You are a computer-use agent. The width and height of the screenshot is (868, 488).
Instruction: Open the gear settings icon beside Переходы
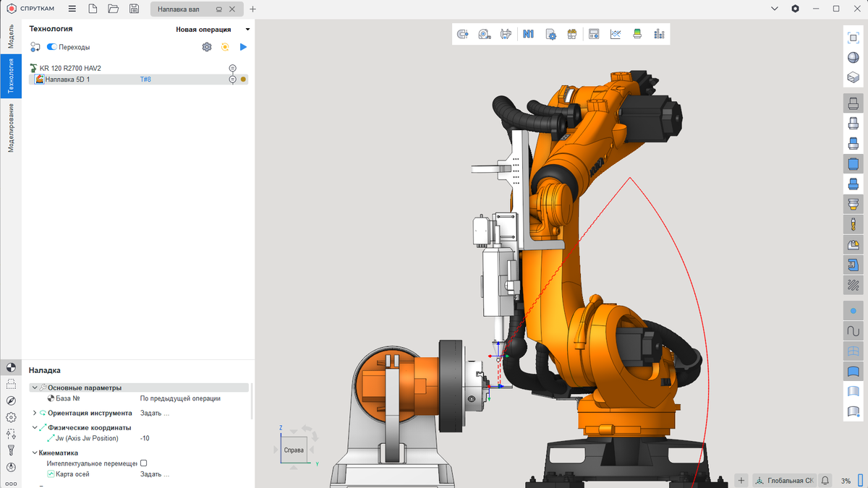(207, 47)
